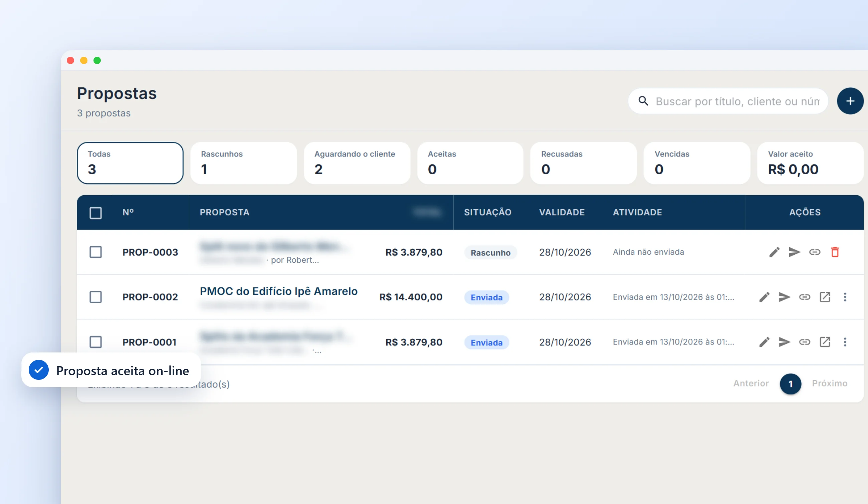Click the Proposta aceita on-line toast
This screenshot has height=504, width=868.
coord(111,370)
